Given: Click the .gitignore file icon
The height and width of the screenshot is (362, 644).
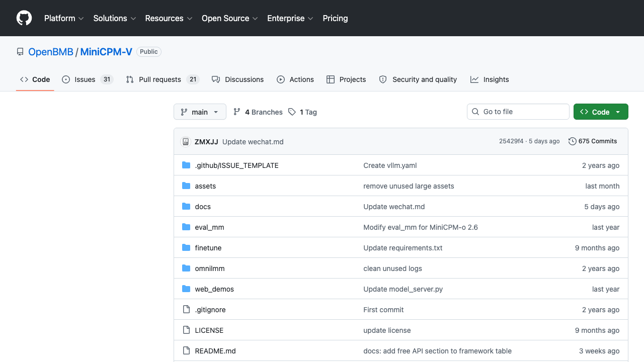Looking at the screenshot, I should point(186,310).
